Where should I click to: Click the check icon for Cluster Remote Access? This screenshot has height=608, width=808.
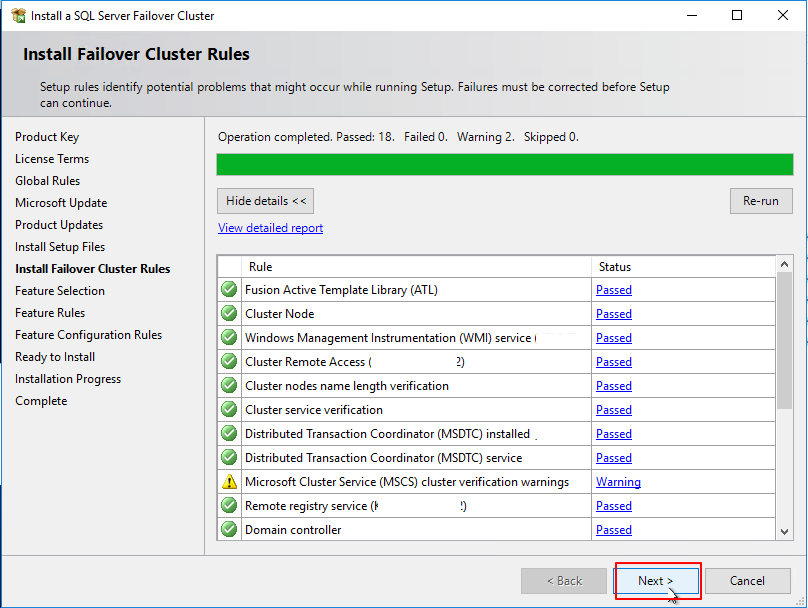(x=229, y=361)
